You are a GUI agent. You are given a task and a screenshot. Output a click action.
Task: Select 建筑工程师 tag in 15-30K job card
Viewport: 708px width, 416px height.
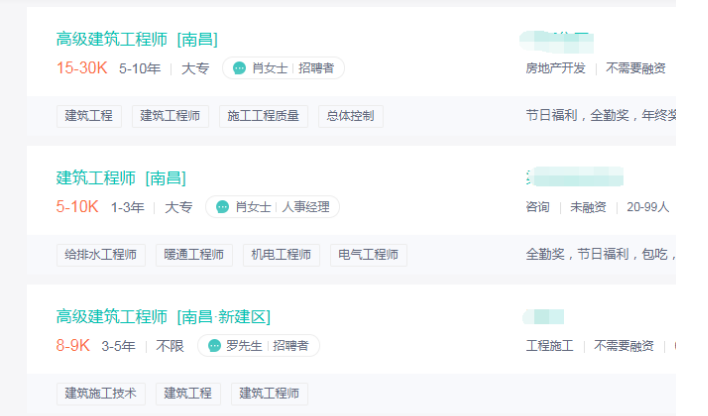click(x=170, y=116)
